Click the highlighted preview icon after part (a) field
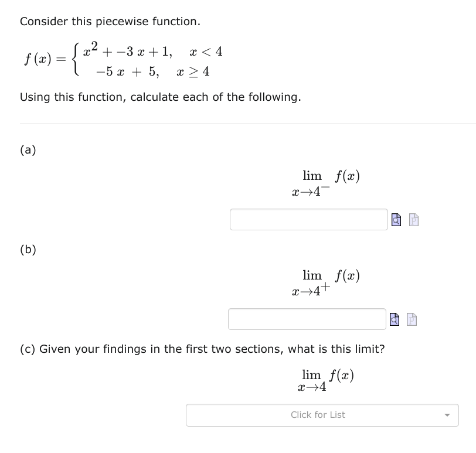 [396, 219]
